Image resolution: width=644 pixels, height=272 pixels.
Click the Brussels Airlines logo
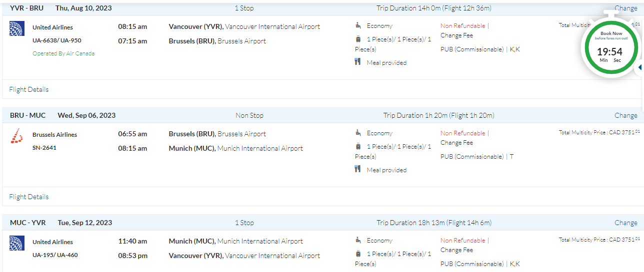tap(16, 136)
